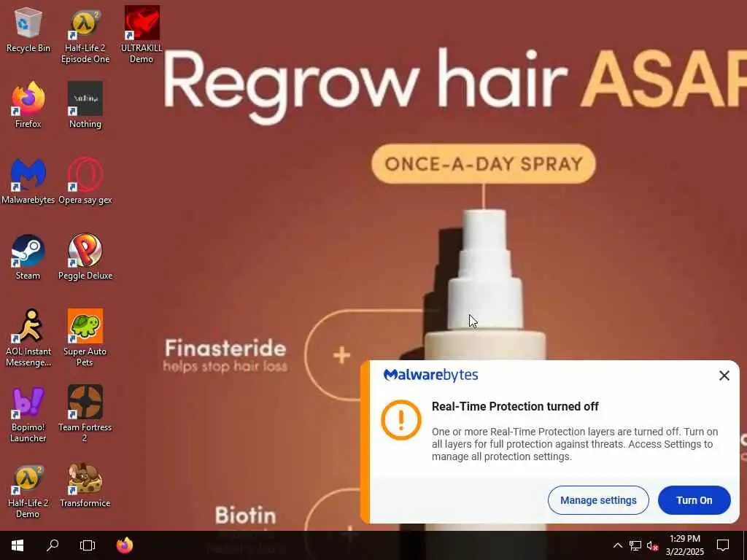Click the Malwarebytes logo in the notification
Viewport: 747px width, 560px height.
click(x=430, y=376)
